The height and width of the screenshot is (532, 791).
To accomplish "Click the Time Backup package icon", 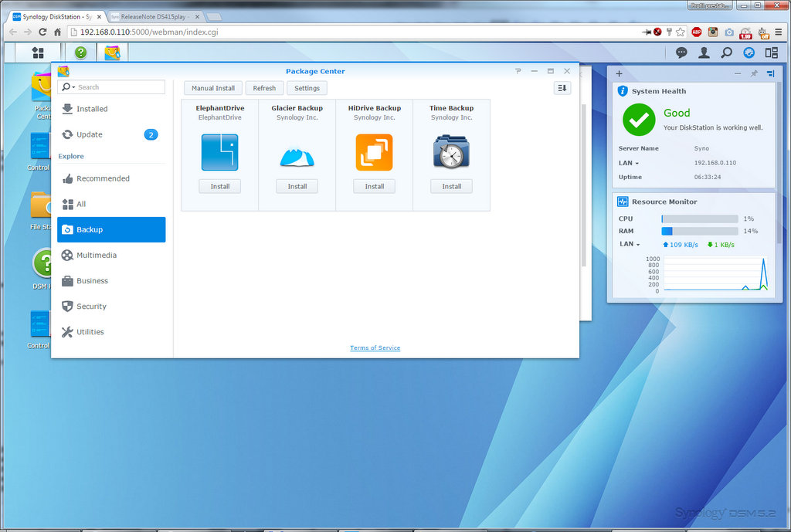I will coord(451,152).
